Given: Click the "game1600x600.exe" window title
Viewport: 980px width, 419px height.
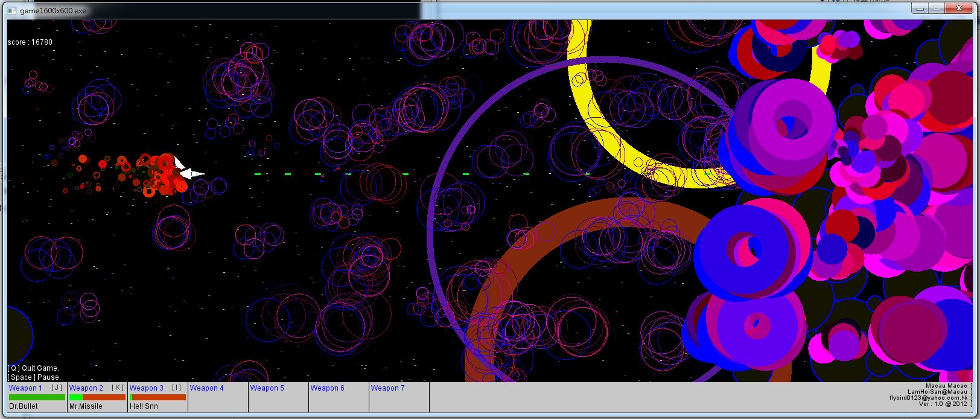Looking at the screenshot, I should pos(53,11).
